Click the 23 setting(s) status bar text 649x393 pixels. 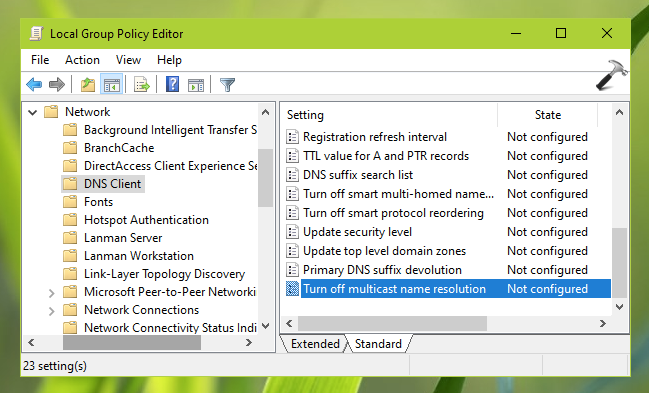click(55, 366)
